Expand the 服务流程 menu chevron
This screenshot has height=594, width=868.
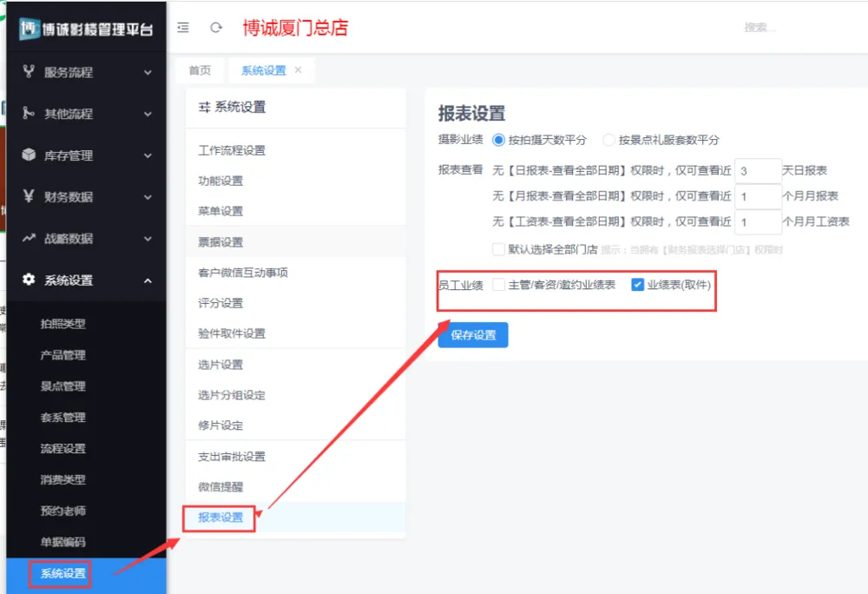click(148, 73)
